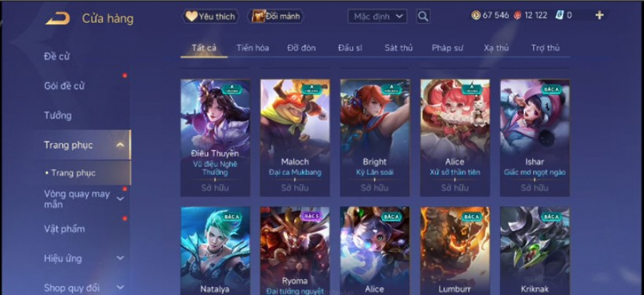Open search with the magnifier icon
Viewport: 644px width, 295px height.
[423, 16]
